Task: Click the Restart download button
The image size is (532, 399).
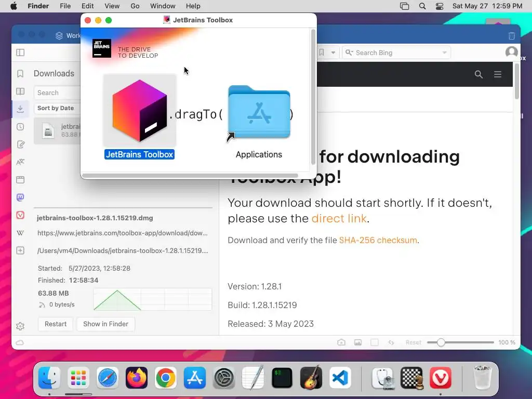Action: pyautogui.click(x=55, y=324)
